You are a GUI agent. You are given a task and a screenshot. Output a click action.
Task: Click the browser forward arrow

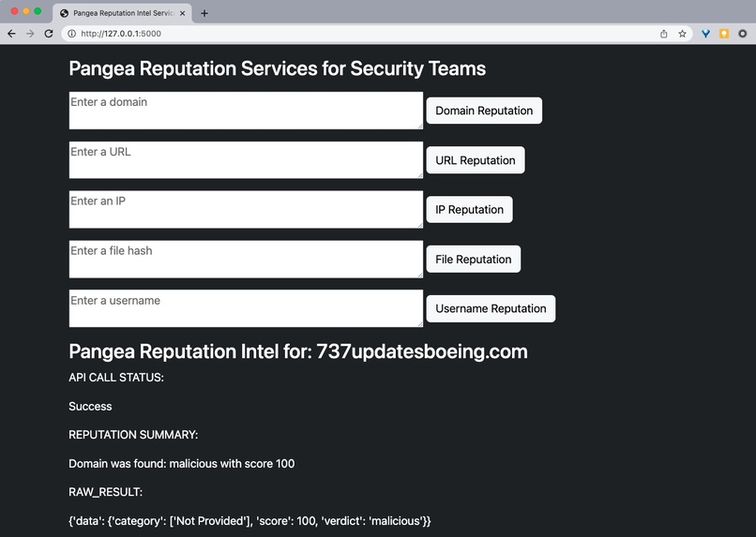click(x=30, y=34)
